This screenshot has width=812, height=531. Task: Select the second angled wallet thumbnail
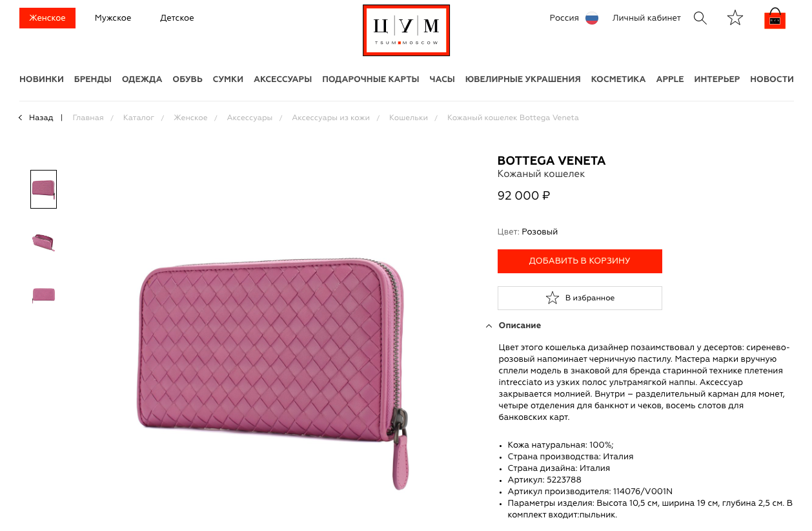pyautogui.click(x=43, y=242)
